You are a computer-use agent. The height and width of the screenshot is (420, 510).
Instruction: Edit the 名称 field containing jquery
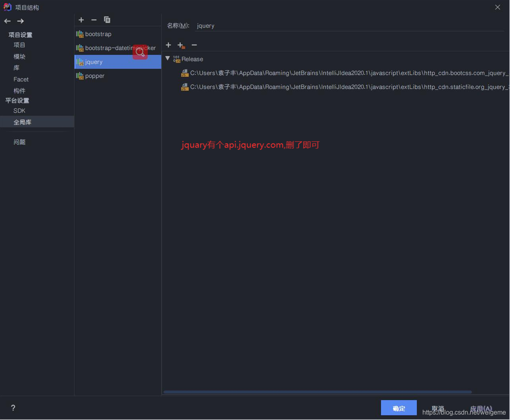click(350, 26)
